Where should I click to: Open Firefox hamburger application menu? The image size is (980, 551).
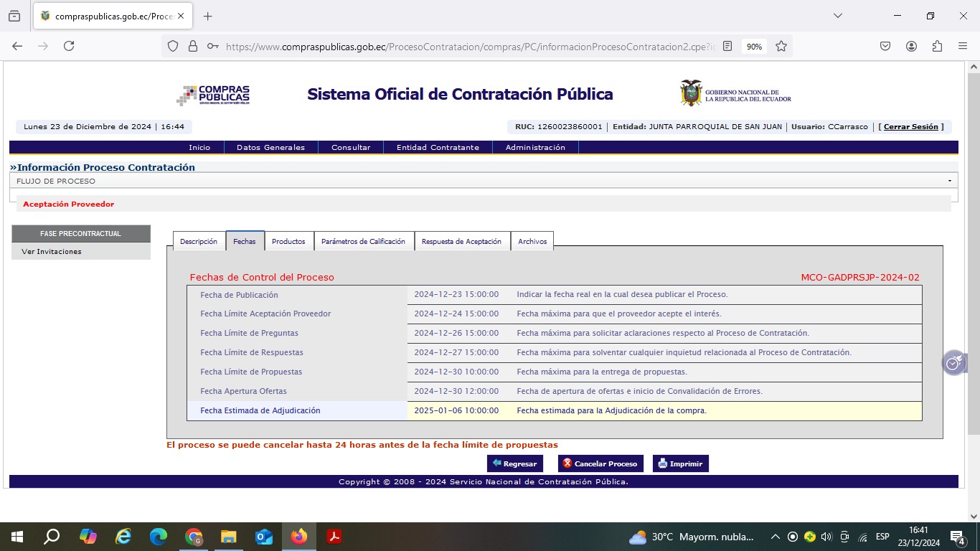pos(963,46)
